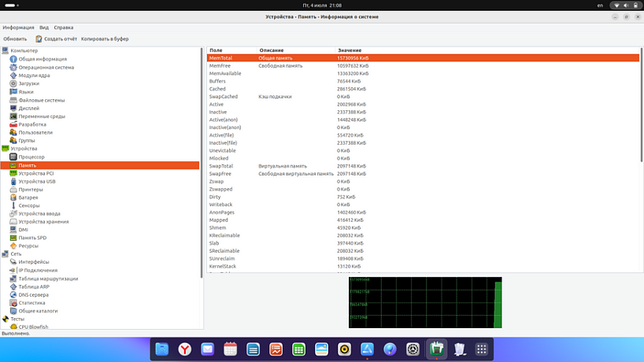Select the Принтеры entry
This screenshot has height=362, width=644.
point(31,190)
